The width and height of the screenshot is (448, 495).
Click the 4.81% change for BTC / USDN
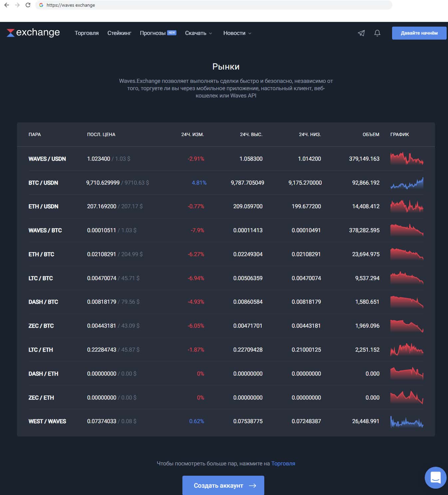point(199,183)
